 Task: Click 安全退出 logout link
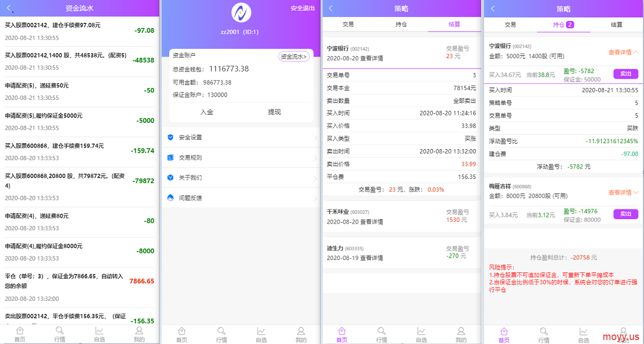click(x=303, y=8)
